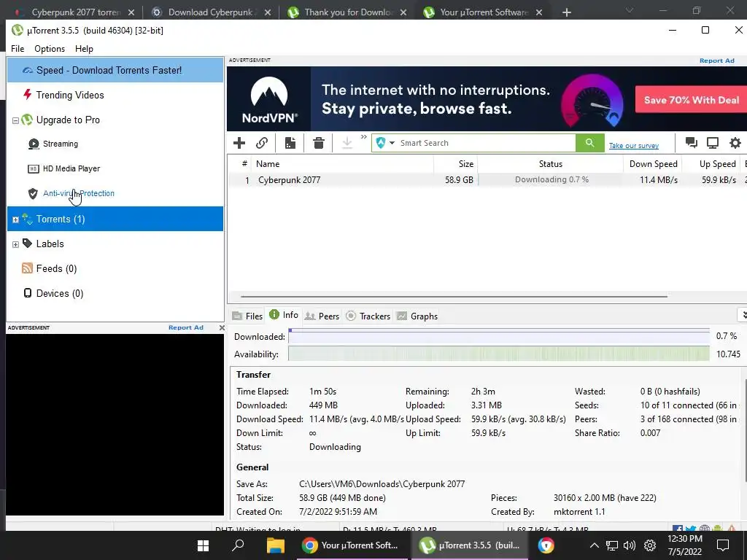Close the sidebar advertisement with X
The width and height of the screenshot is (747, 560).
coord(222,327)
